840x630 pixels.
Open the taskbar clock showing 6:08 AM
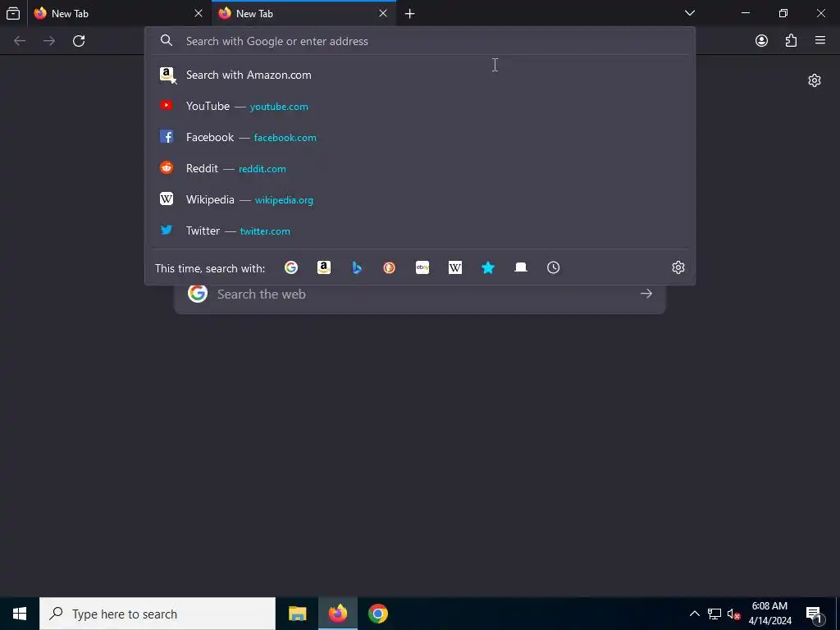pyautogui.click(x=769, y=614)
